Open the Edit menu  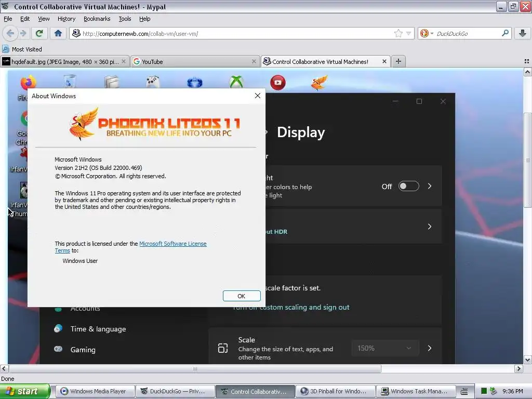click(x=25, y=19)
